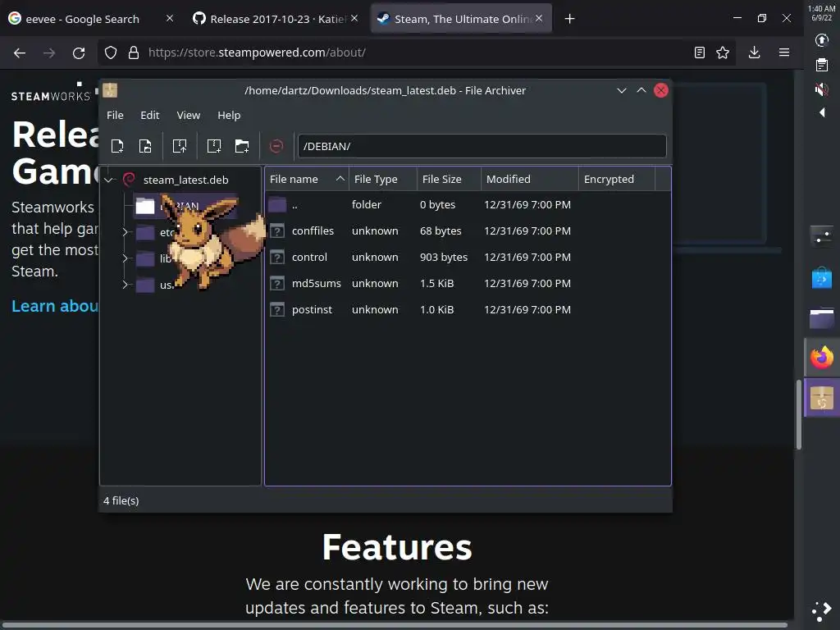Click the Firefox URL address bar
Image resolution: width=840 pixels, height=630 pixels.
pyautogui.click(x=418, y=52)
